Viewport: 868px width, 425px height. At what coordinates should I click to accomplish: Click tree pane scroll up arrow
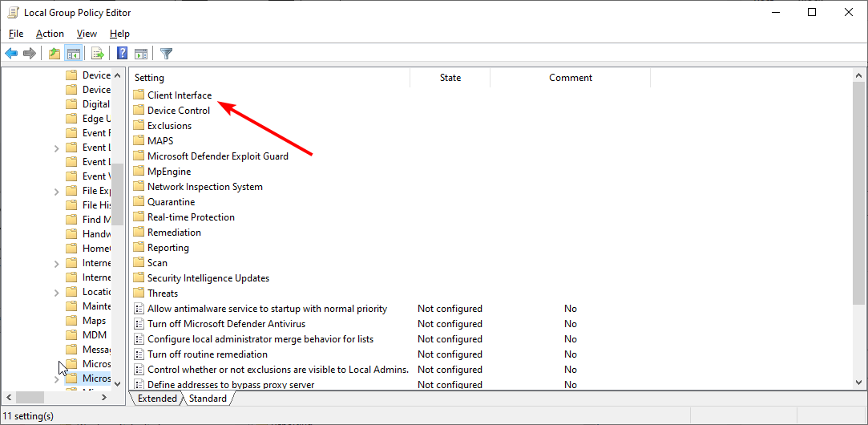(117, 75)
